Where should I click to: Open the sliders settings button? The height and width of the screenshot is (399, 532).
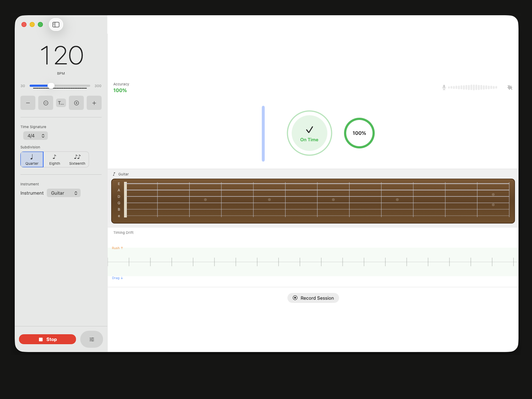[x=92, y=339]
